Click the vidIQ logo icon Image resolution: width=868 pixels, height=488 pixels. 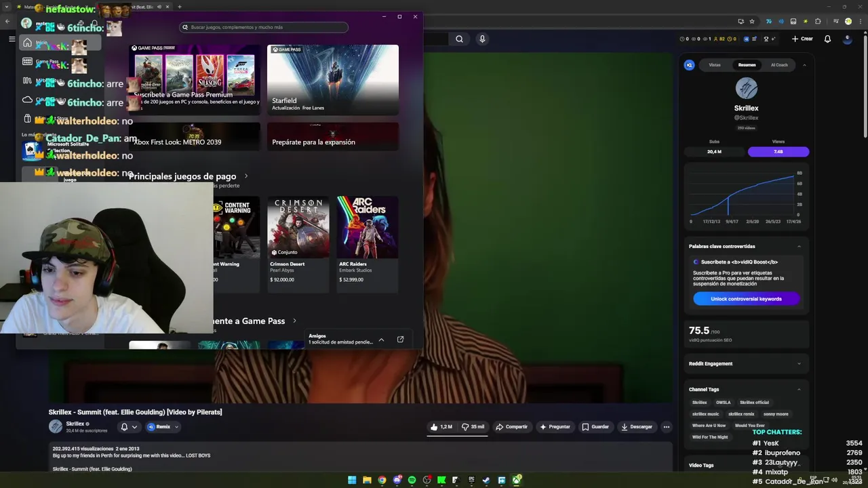[x=690, y=65]
